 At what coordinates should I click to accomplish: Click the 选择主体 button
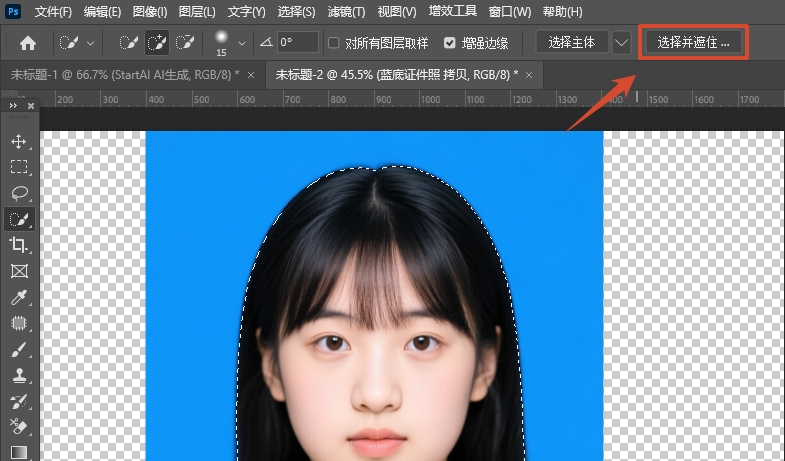pos(572,43)
